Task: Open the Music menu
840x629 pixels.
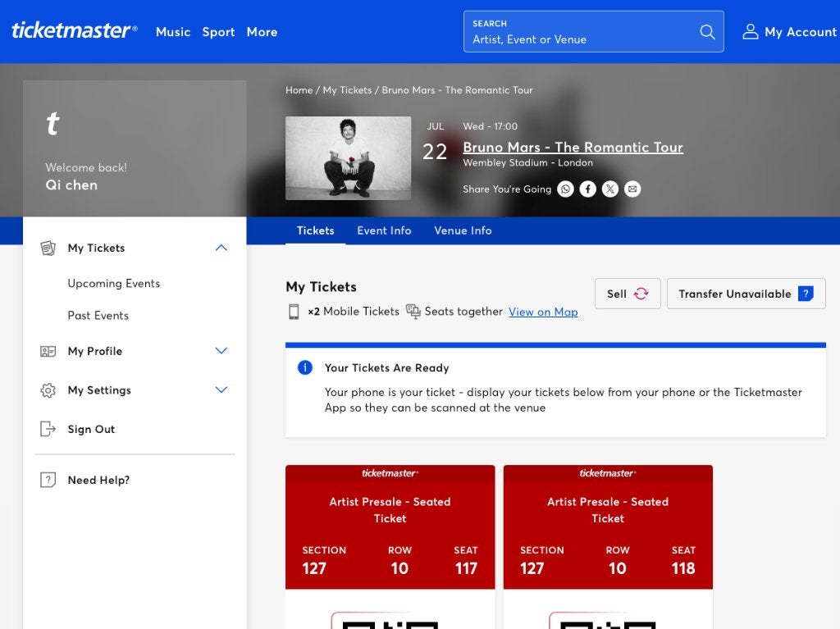Action: point(173,32)
